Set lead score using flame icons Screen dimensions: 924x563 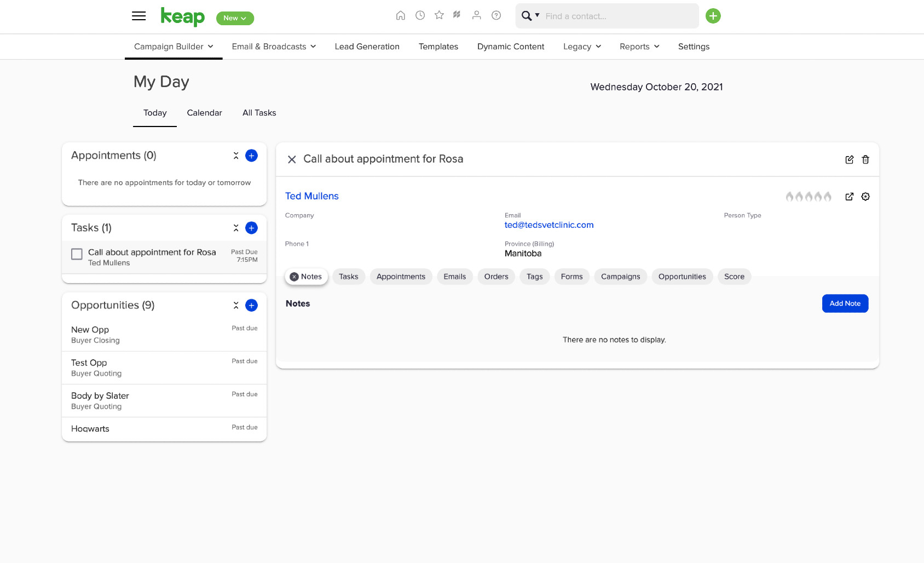809,197
